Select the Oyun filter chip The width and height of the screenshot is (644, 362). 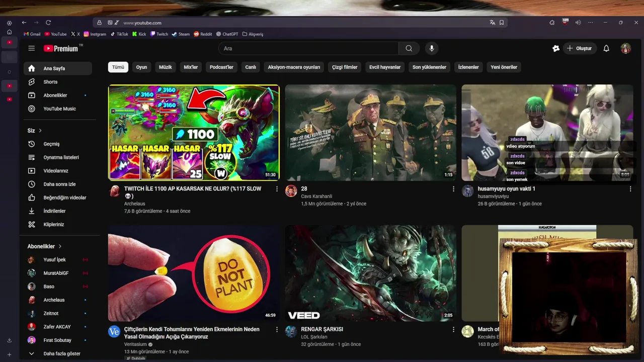(141, 67)
